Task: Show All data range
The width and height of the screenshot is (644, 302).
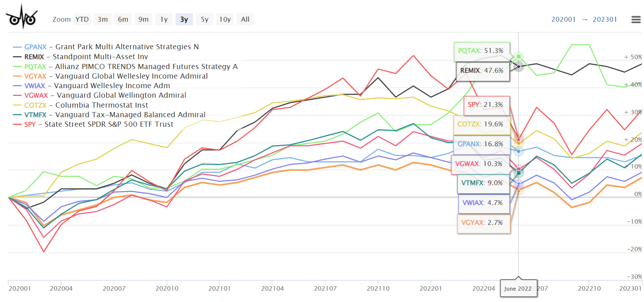Action: 245,19
